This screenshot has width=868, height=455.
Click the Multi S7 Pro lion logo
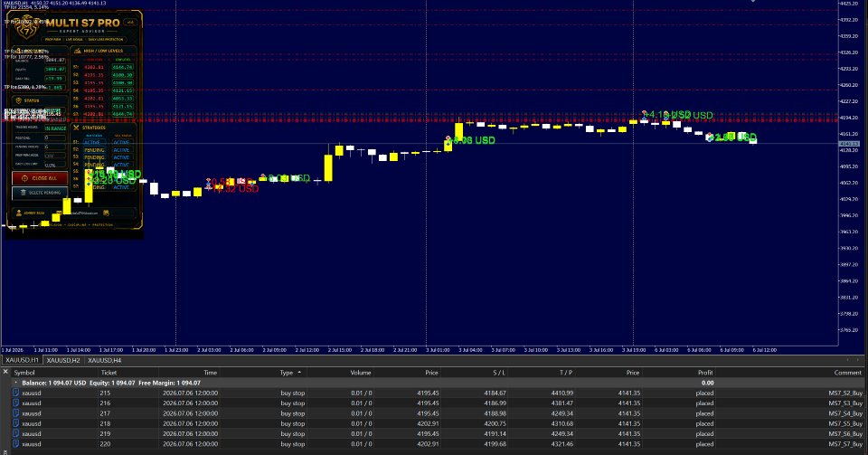pos(25,29)
